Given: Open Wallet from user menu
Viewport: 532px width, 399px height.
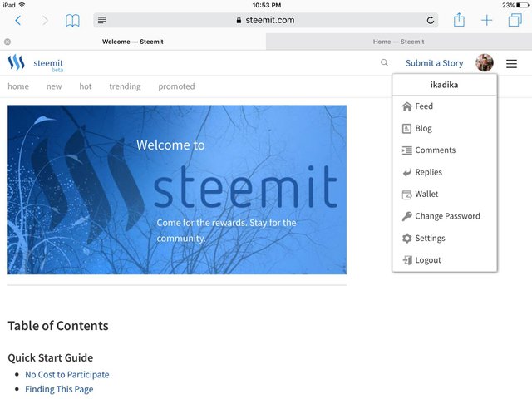Looking at the screenshot, I should pyautogui.click(x=445, y=194).
